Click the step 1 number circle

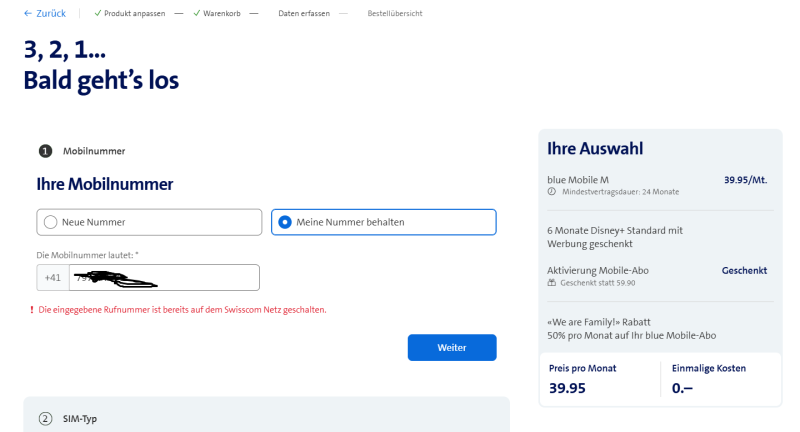coord(45,151)
